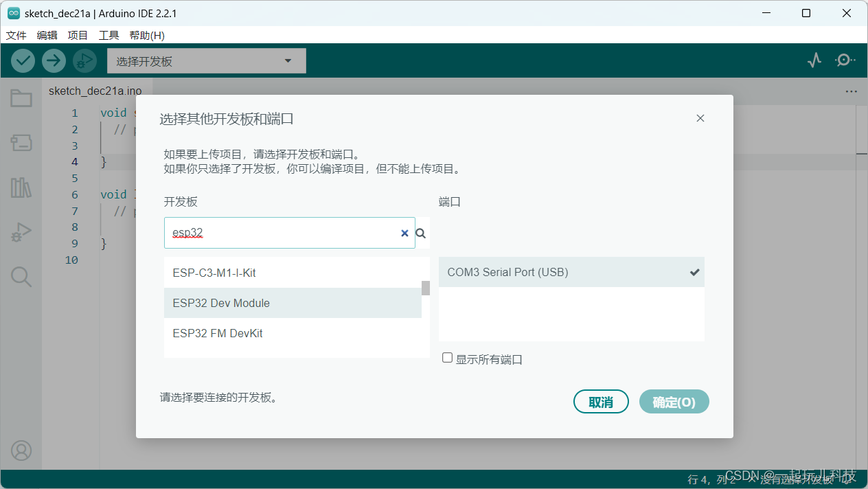The width and height of the screenshot is (868, 489).
Task: Clear the esp32 search text
Action: coord(404,234)
